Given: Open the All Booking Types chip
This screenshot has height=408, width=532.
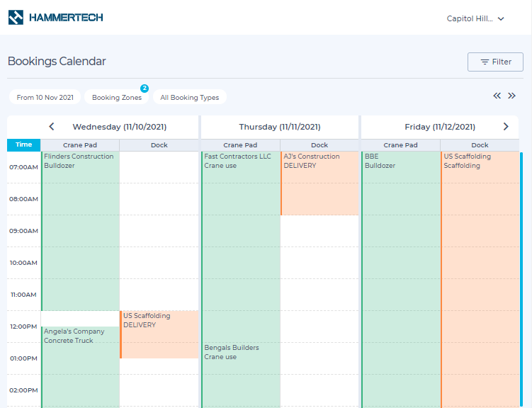Looking at the screenshot, I should coord(189,98).
